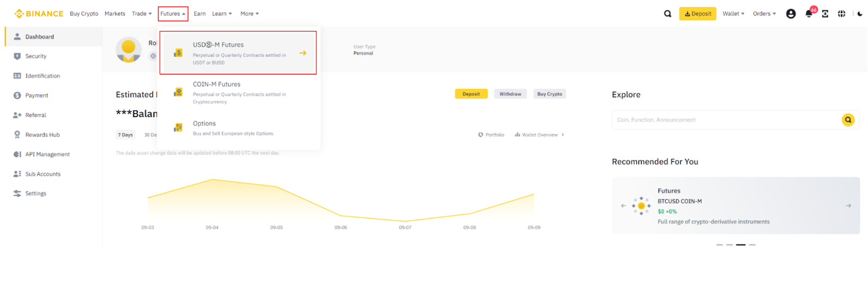Select Options menu entry
Screen dimensions: 868x282
[238, 128]
